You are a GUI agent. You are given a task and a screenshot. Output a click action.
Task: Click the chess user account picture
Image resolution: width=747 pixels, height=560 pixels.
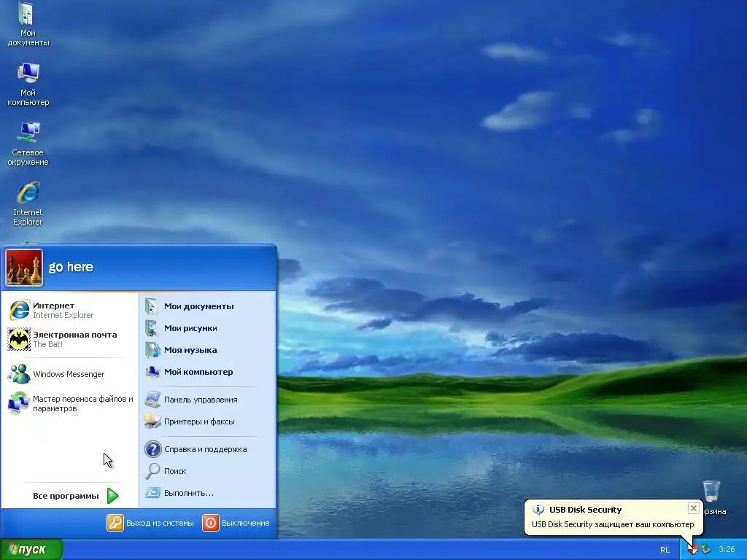pos(24,268)
